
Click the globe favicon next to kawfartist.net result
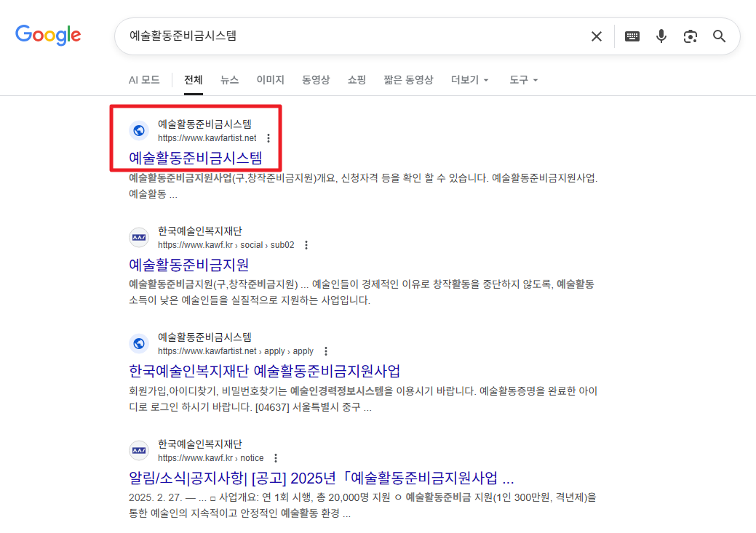[x=138, y=131]
